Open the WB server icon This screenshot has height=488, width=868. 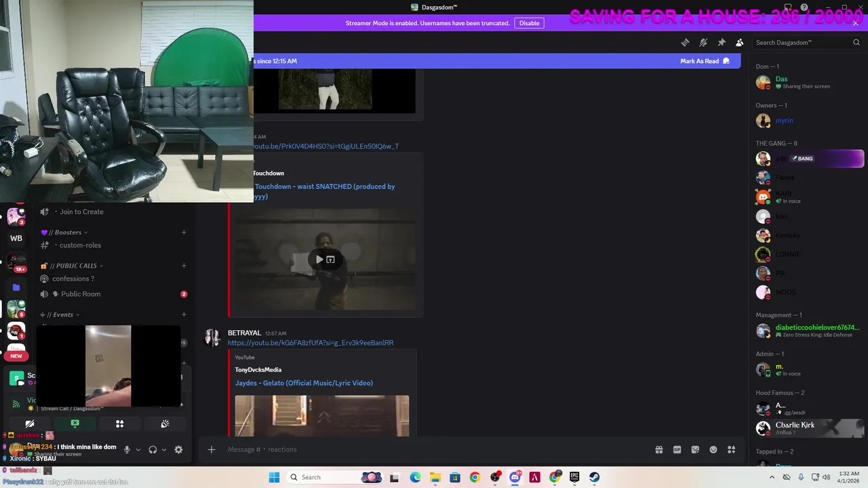point(16,238)
